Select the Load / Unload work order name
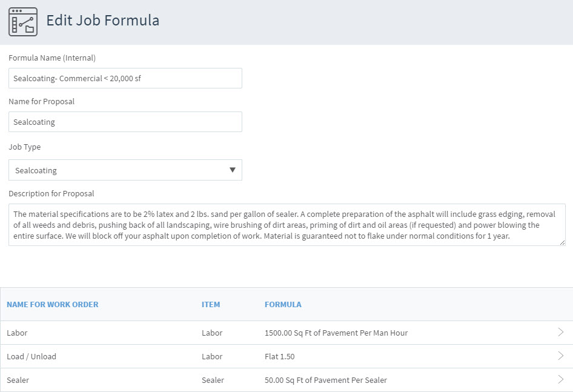The width and height of the screenshot is (573, 392). [31, 356]
